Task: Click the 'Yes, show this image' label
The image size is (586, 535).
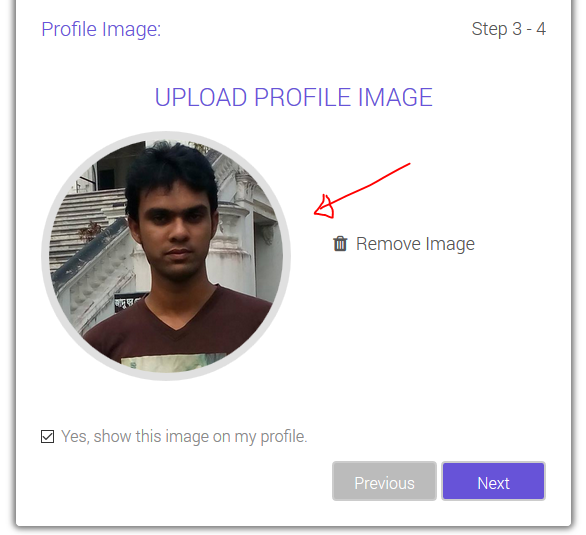Action: (184, 436)
